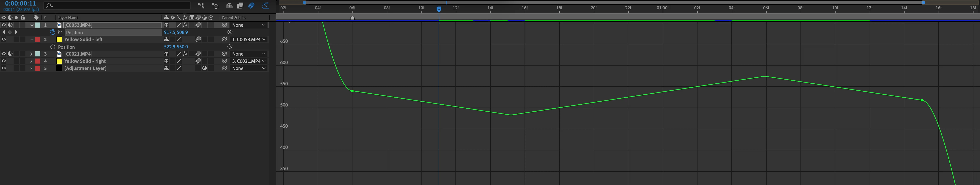Expand the Adjustment Layer properties
Viewport: 980px width, 185px height.
31,68
